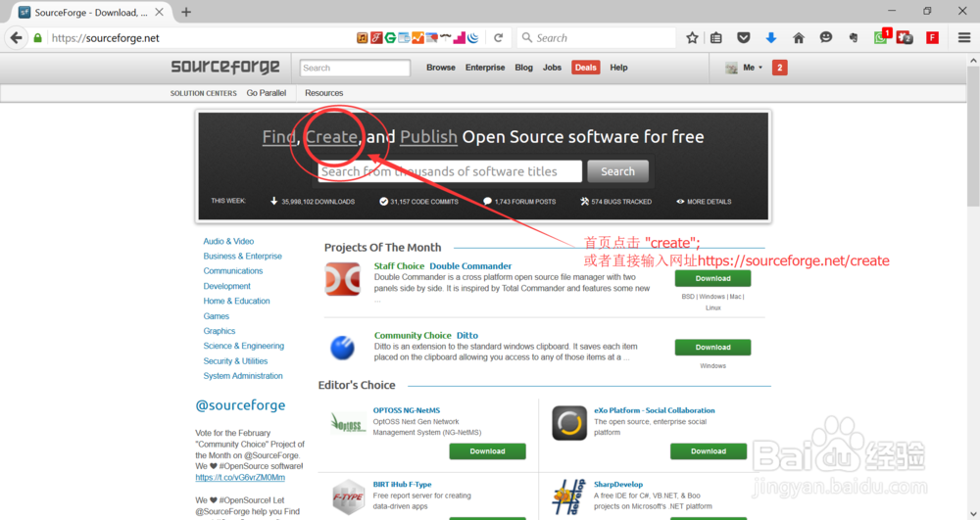This screenshot has width=980, height=520.
Task: Open the red puzzle extension icon
Action: point(905,38)
